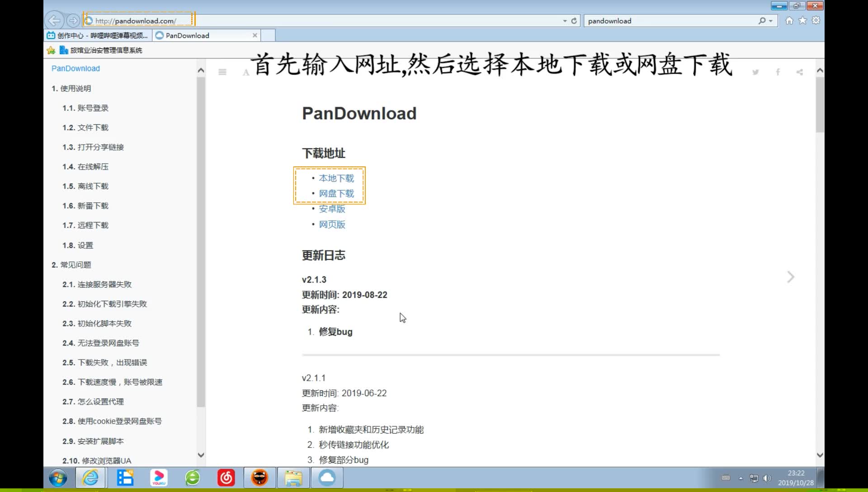This screenshot has height=492, width=868.
Task: Open 1. 使用说明 in sidebar
Action: coord(71,89)
